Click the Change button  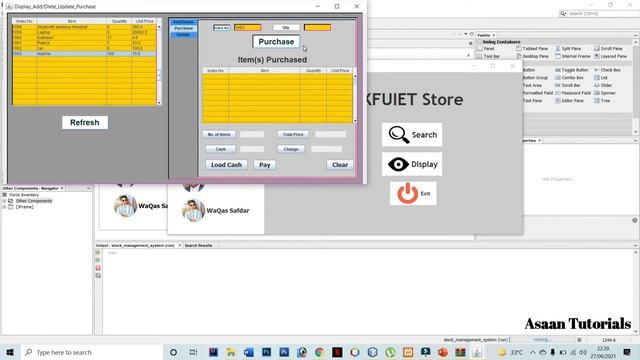291,149
